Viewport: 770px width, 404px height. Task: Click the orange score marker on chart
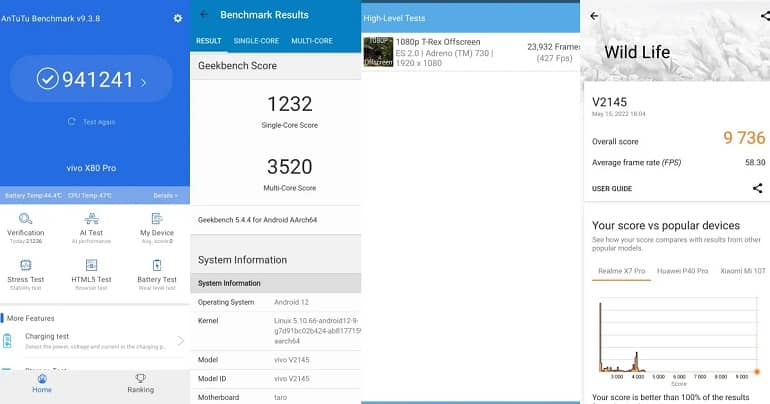tap(757, 372)
